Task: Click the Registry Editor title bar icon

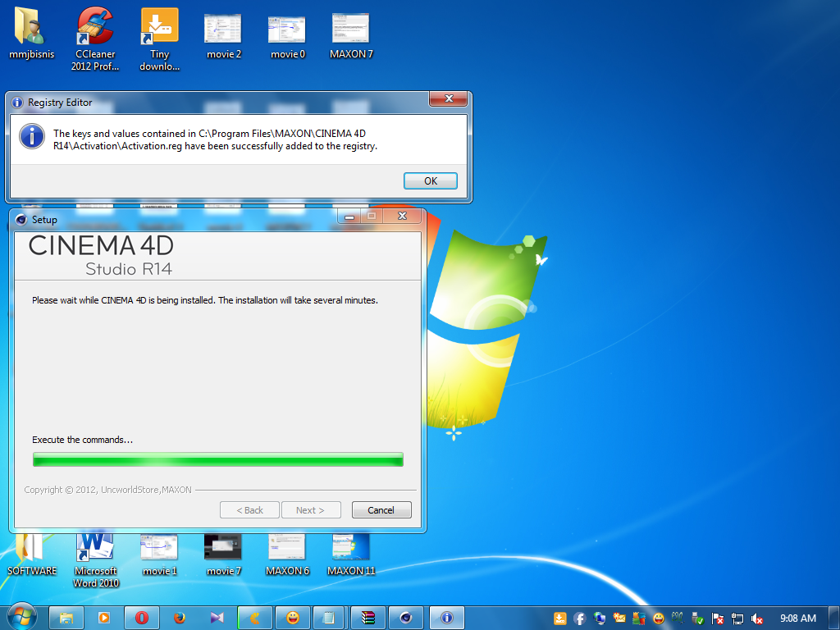Action: 17,103
